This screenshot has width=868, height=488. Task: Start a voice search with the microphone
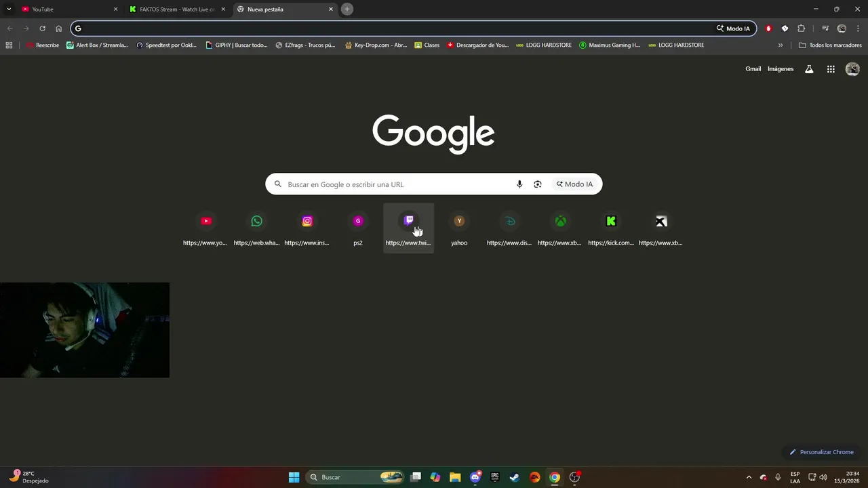[x=519, y=184]
